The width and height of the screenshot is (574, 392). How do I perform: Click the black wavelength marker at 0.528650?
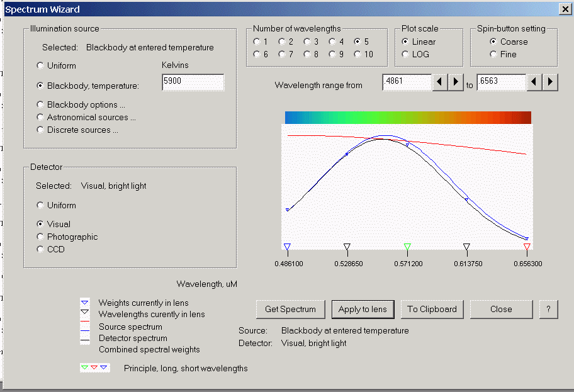[347, 247]
